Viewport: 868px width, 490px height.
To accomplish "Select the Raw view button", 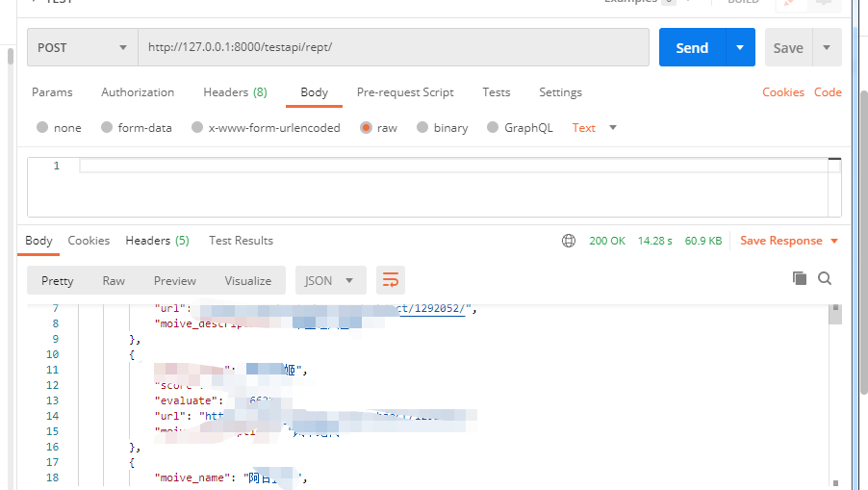I will click(114, 281).
